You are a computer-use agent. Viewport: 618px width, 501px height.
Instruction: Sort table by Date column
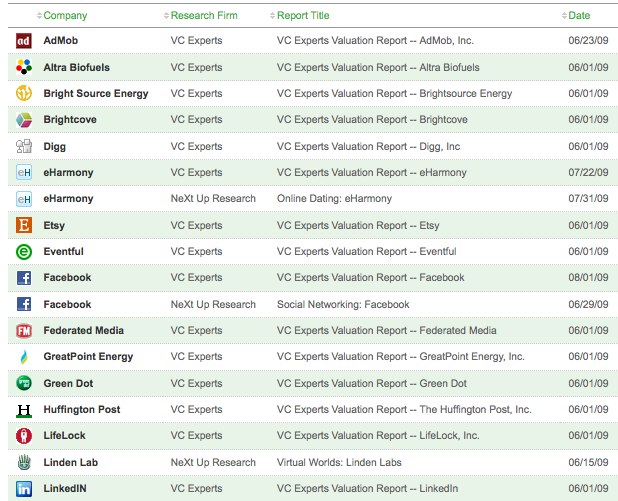[576, 15]
